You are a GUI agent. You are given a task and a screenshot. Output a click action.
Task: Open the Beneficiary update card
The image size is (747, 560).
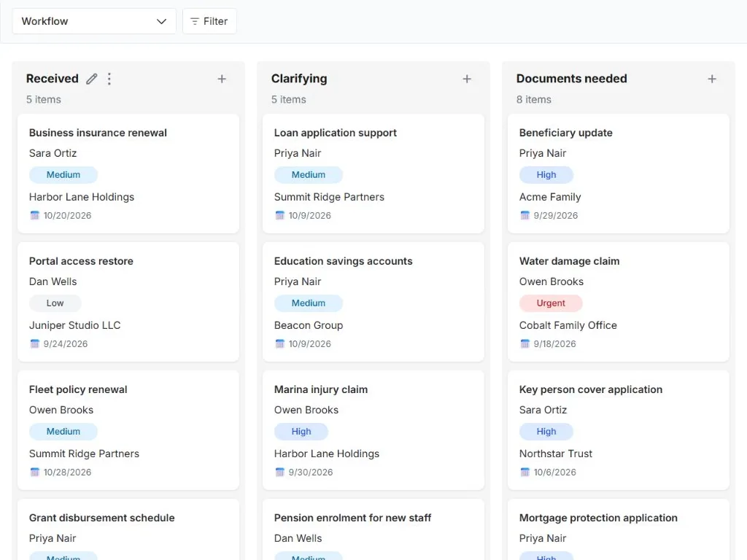click(x=619, y=174)
